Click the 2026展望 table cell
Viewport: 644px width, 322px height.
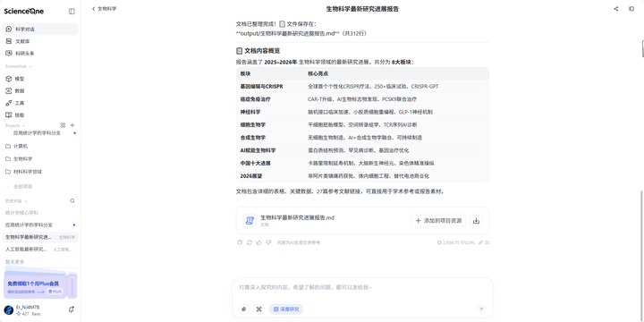(251, 176)
